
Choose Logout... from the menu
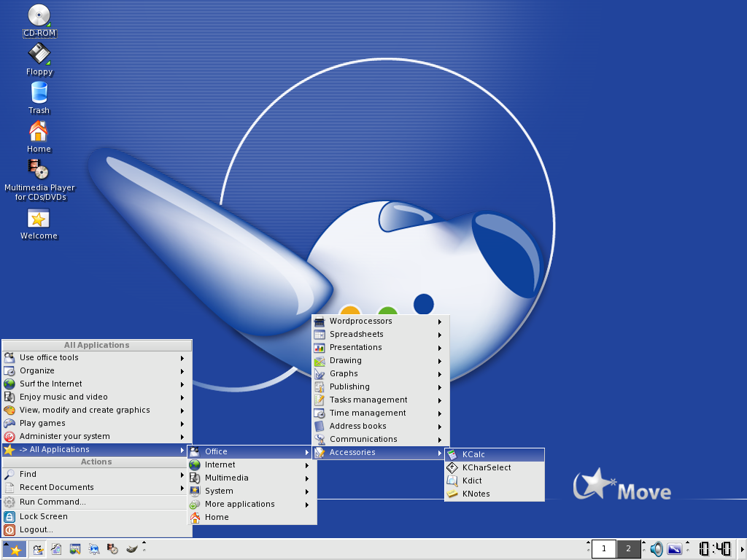pos(97,529)
